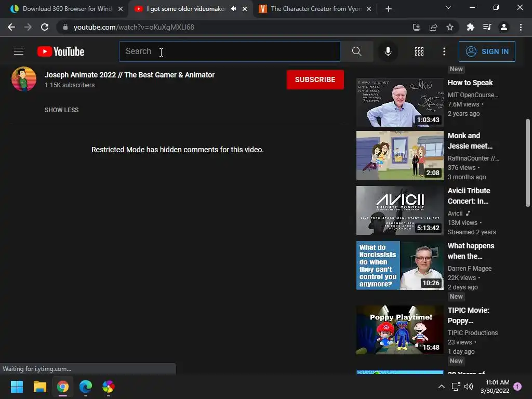The height and width of the screenshot is (399, 532).
Task: Click the search magnifier button
Action: point(356,51)
